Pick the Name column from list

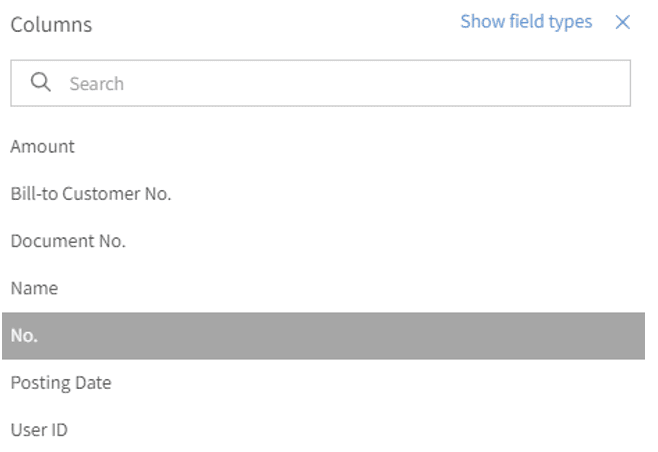(323, 288)
